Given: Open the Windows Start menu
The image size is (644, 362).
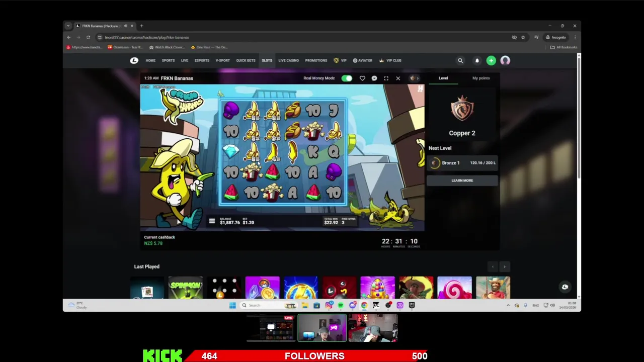Looking at the screenshot, I should 232,305.
